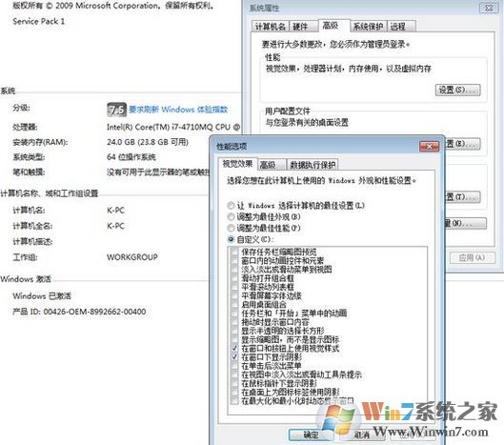This screenshot has width=504, height=445.
Task: Enable 平滑屏幕字体边缘 checkbox
Action: [234, 295]
